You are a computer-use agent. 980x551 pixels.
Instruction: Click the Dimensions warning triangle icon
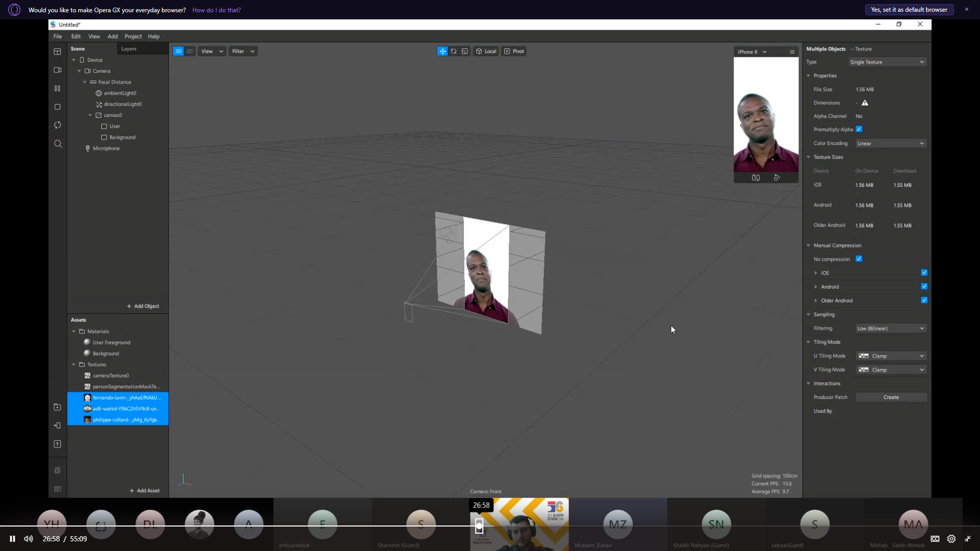click(x=865, y=103)
